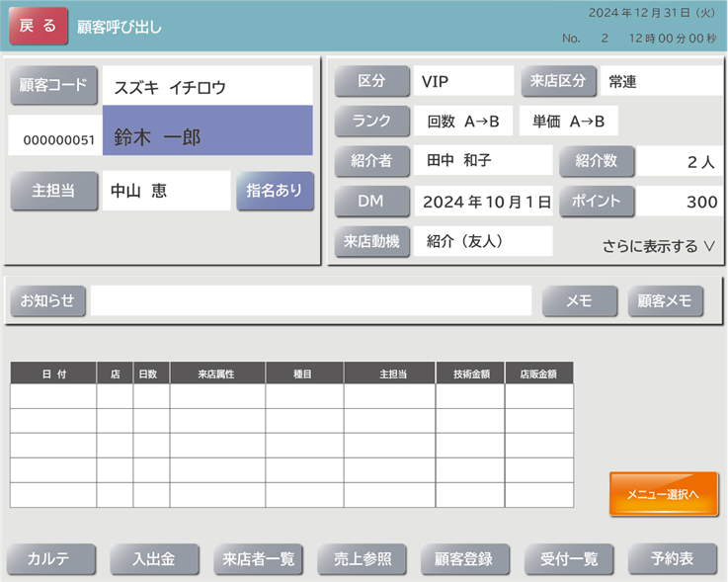728x582 pixels.
Task: Click DM date 2024年10月1日
Action: tap(483, 202)
